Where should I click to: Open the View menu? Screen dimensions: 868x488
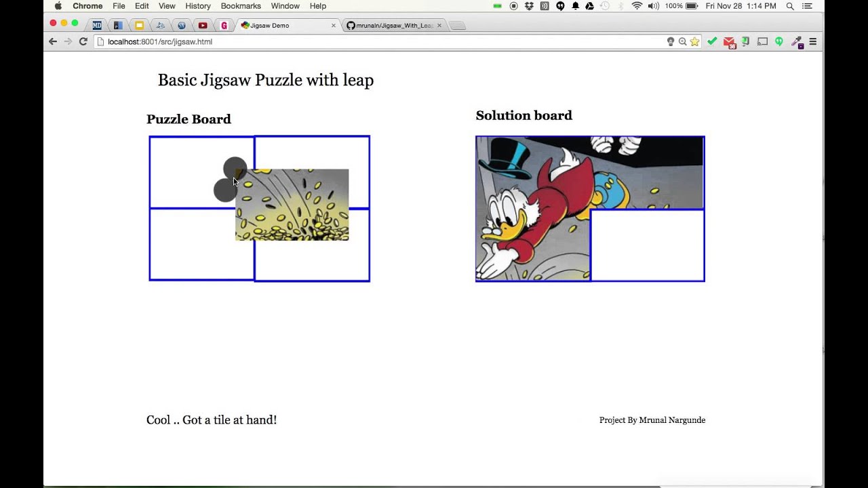tap(167, 6)
